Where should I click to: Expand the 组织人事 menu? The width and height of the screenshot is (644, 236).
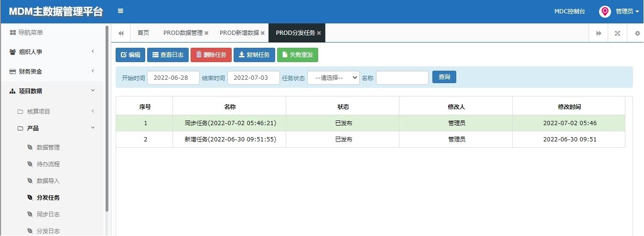pyautogui.click(x=52, y=52)
